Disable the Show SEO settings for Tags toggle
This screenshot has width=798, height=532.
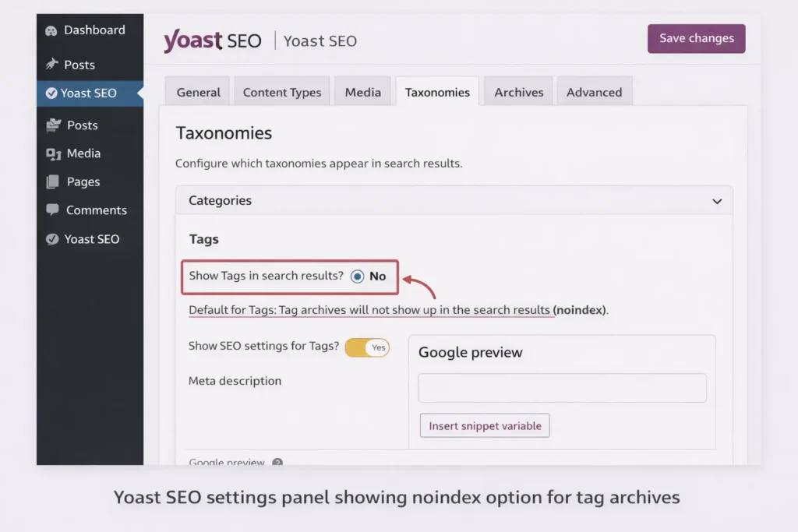tap(367, 347)
